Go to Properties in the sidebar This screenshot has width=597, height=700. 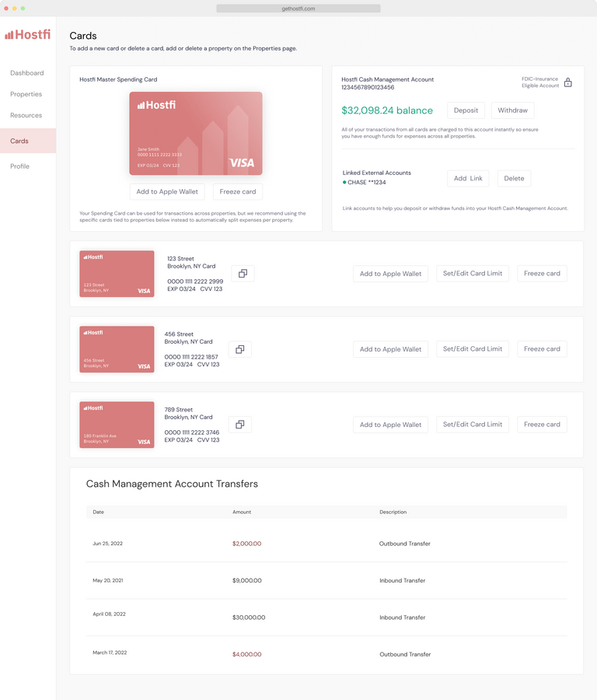coord(26,94)
